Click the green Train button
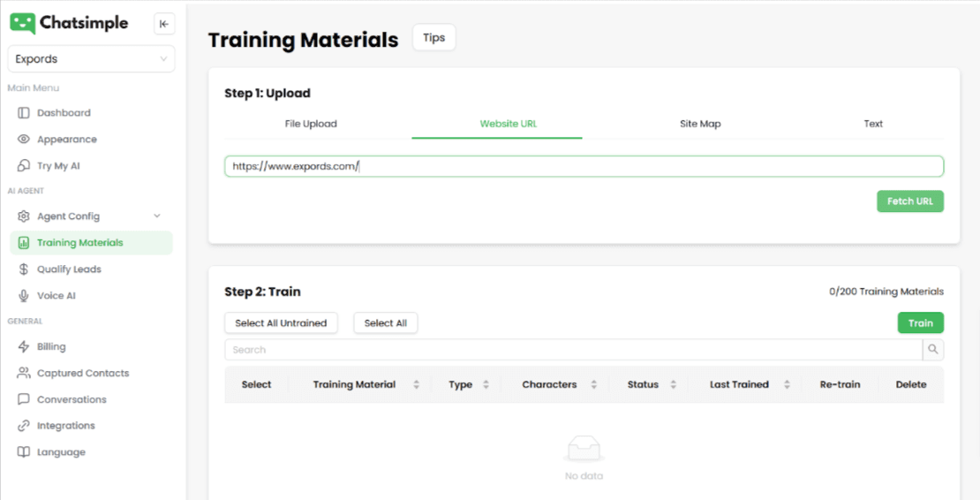Image resolution: width=980 pixels, height=500 pixels. point(920,323)
